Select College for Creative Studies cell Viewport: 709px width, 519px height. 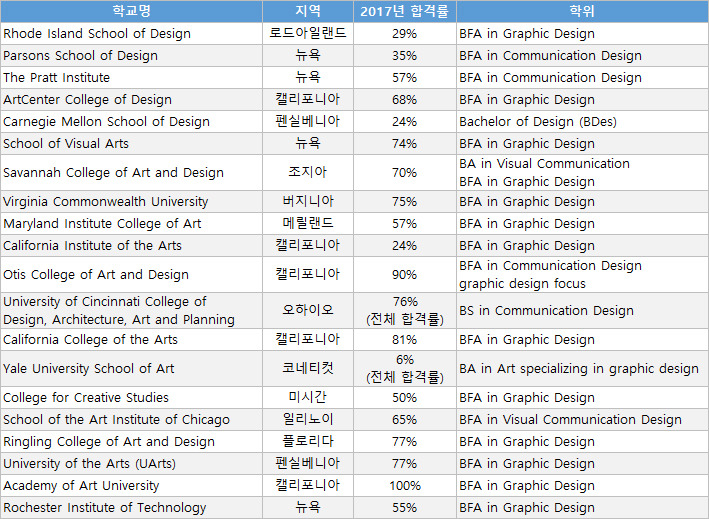tap(131, 397)
